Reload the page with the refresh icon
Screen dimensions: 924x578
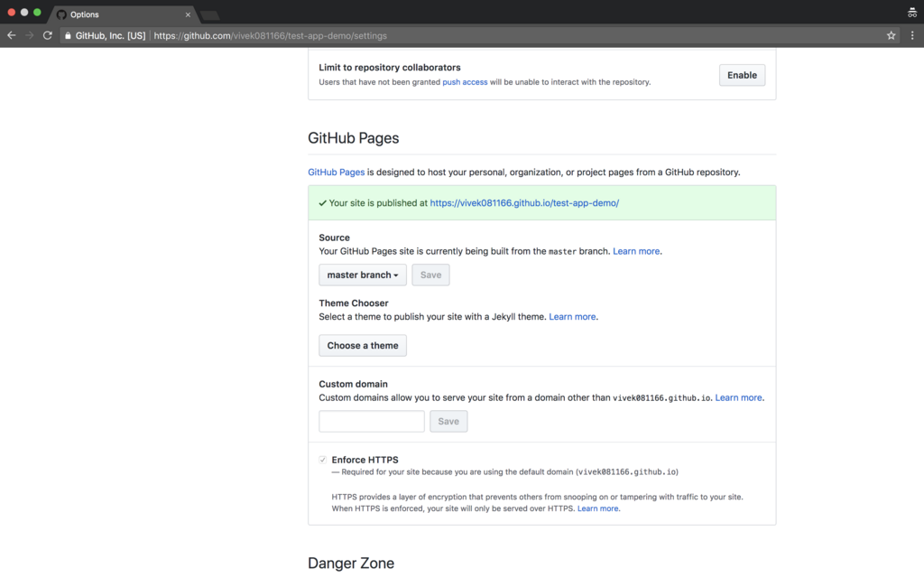48,35
